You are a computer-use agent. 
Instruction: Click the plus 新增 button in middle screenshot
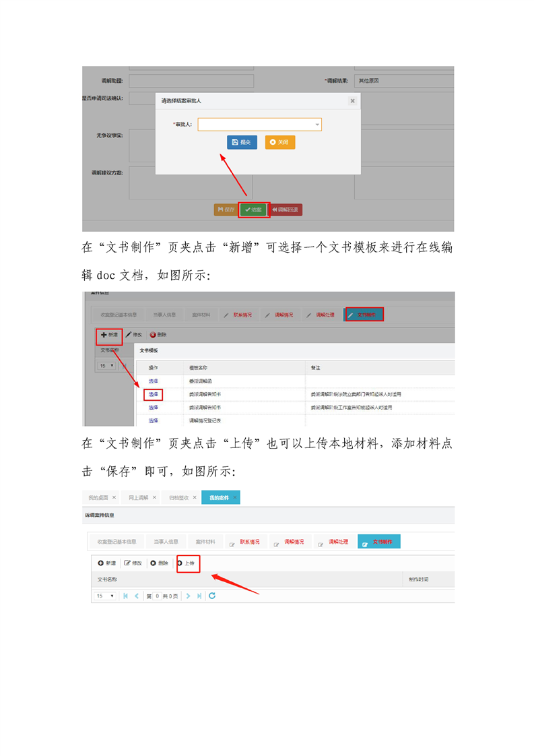(109, 335)
